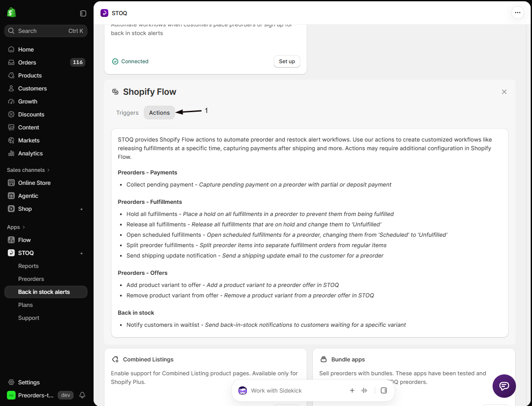
Task: Click the Sidekick side panel icon
Action: coord(384,390)
